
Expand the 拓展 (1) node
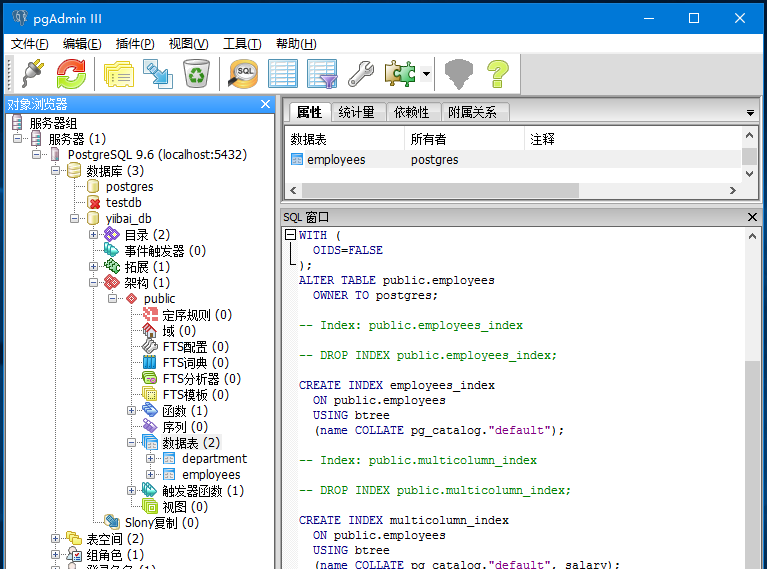(x=93, y=266)
